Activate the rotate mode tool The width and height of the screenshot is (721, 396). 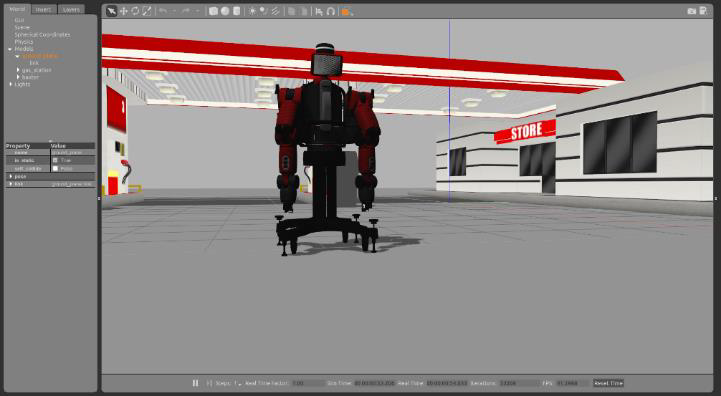pyautogui.click(x=135, y=11)
